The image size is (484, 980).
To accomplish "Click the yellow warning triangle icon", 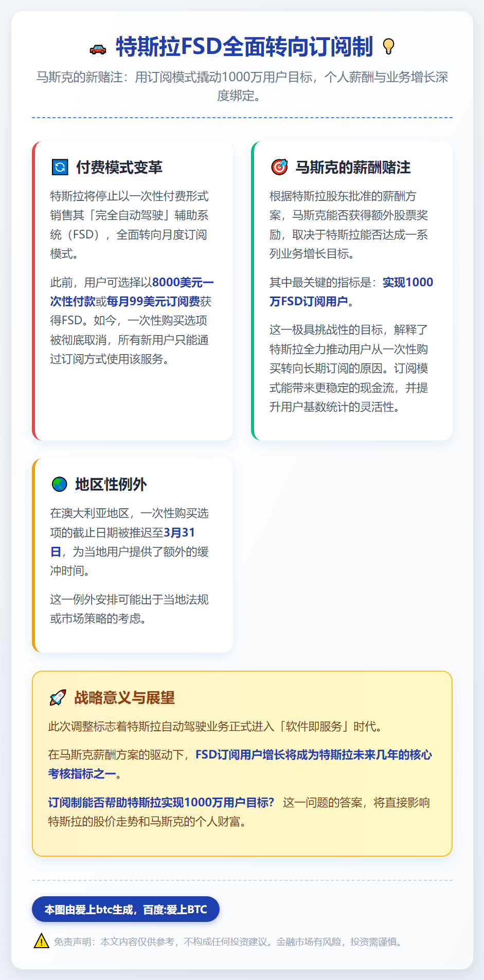I will click(41, 940).
